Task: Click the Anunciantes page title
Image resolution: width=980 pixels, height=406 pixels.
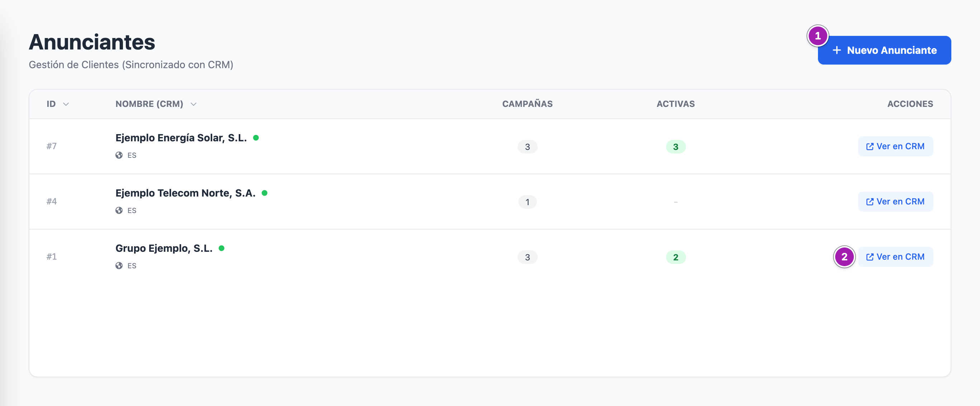Action: coord(92,42)
